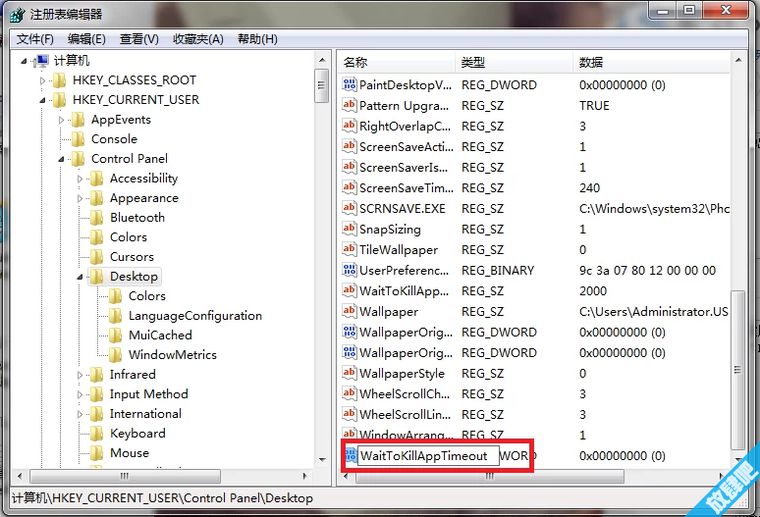Click the HKEY_CLASSES_ROOT folder icon
The height and width of the screenshot is (517, 760).
click(60, 80)
